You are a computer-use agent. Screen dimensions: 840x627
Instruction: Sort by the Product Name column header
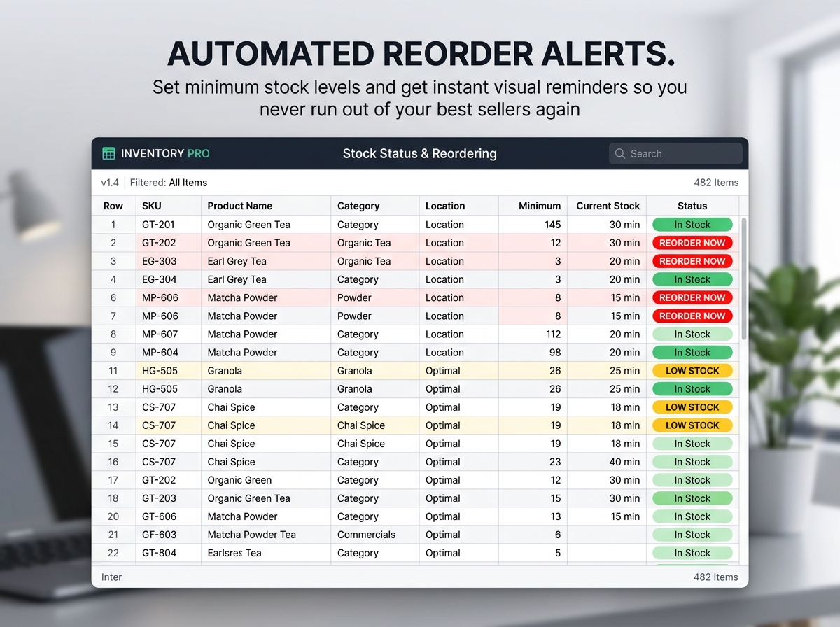pyautogui.click(x=240, y=206)
